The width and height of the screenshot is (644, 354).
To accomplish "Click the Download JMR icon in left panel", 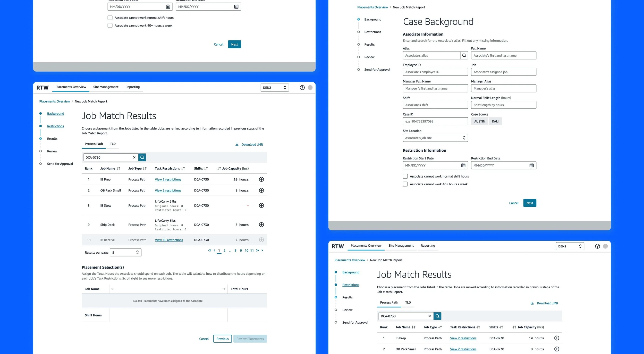I will 237,144.
